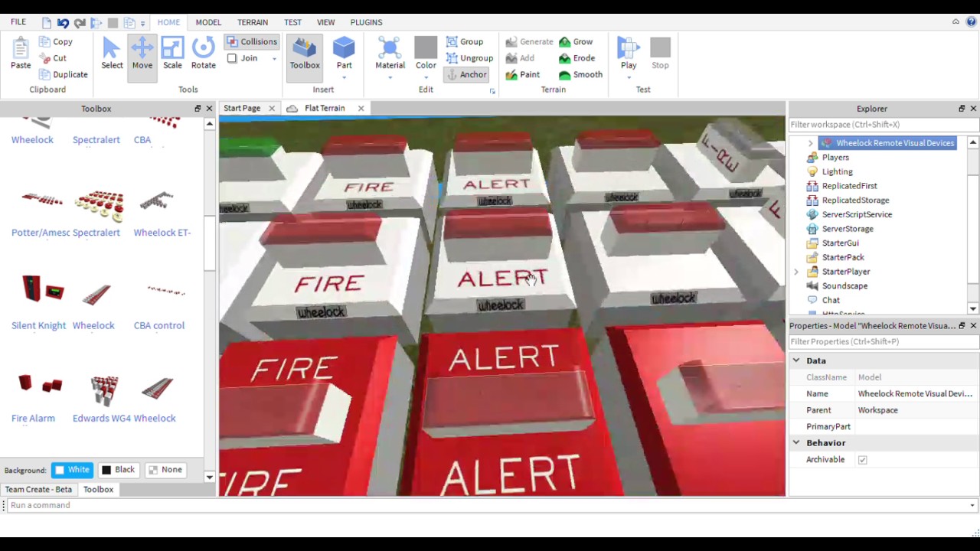Select the Edwards WG4 toolbox model thumbnail

click(103, 389)
